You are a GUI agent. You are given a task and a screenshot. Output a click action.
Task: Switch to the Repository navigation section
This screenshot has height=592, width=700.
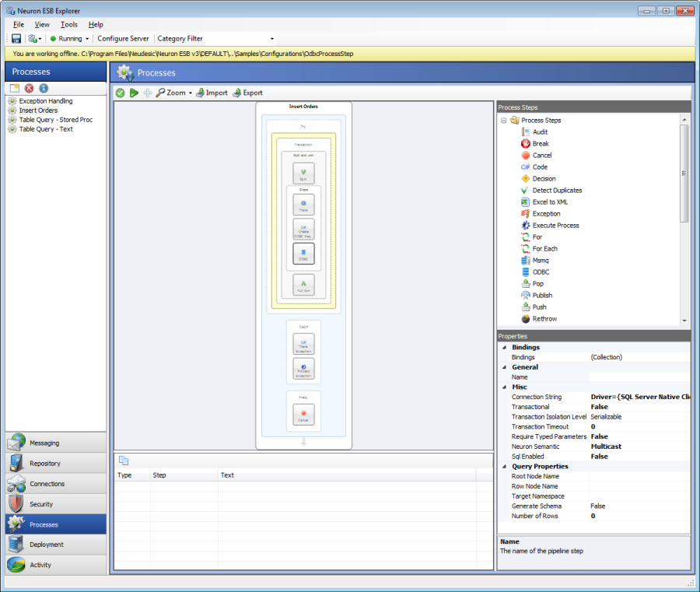click(x=56, y=463)
